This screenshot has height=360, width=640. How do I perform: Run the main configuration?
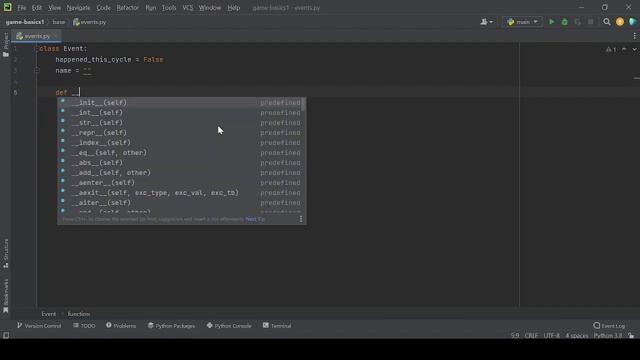(x=551, y=22)
